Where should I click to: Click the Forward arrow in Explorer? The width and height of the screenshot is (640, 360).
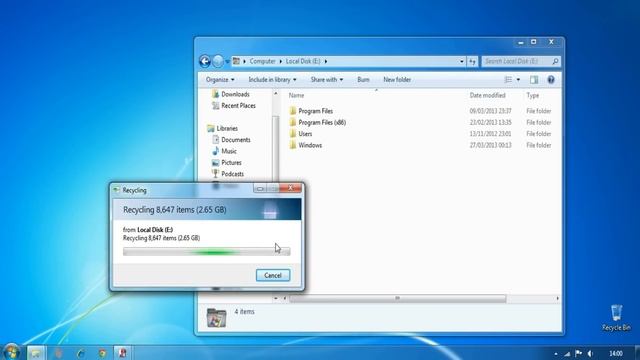tap(218, 61)
